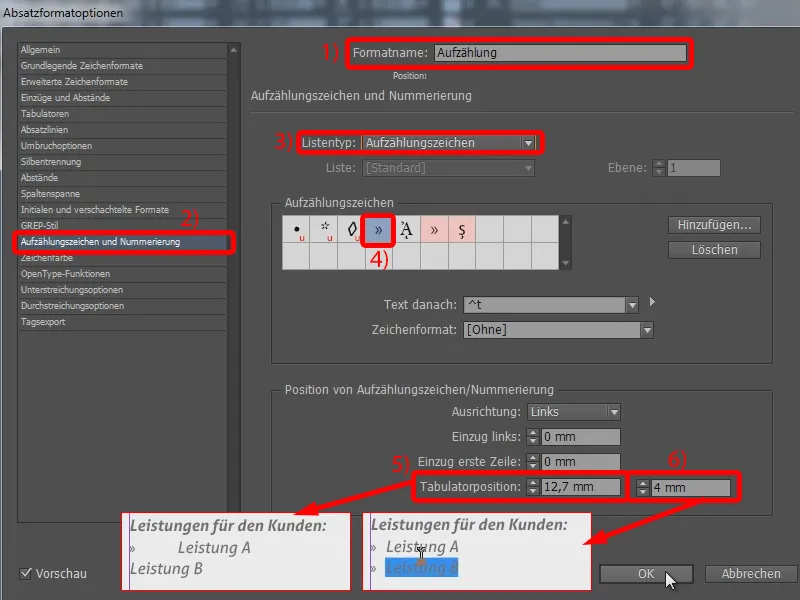This screenshot has width=800, height=600.
Task: Select the highlighted » bullet glyph
Action: coord(378,230)
